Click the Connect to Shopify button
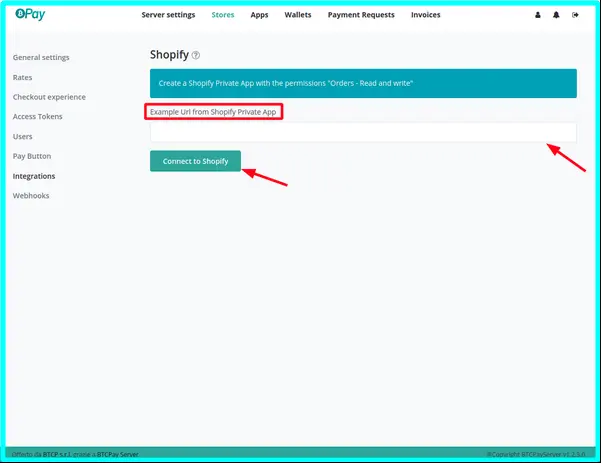The width and height of the screenshot is (601, 463). coord(195,161)
